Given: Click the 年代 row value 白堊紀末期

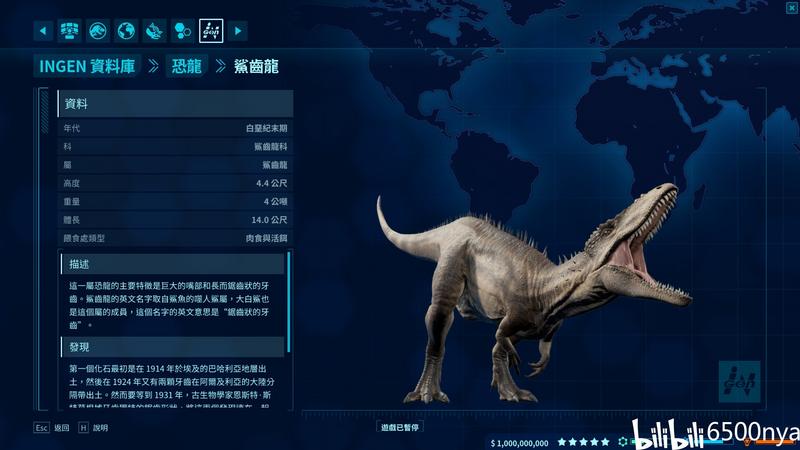Looking at the screenshot, I should tap(266, 128).
